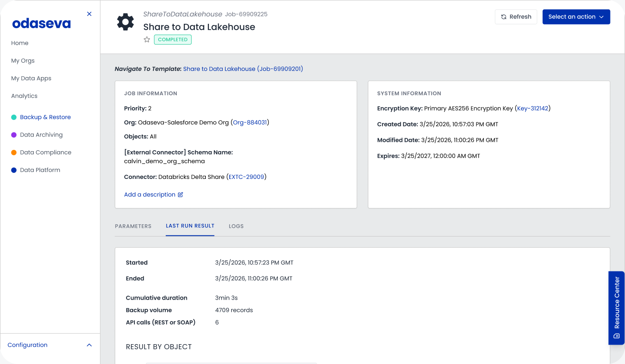Click the ShareToDataLakehouse italic job type
625x364 pixels.
(x=183, y=14)
